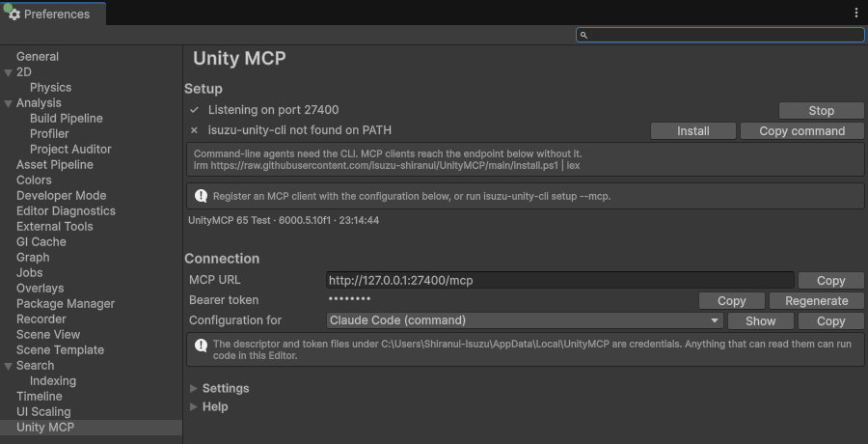The image size is (868, 444).
Task: Open Package Manager preferences
Action: pos(66,304)
